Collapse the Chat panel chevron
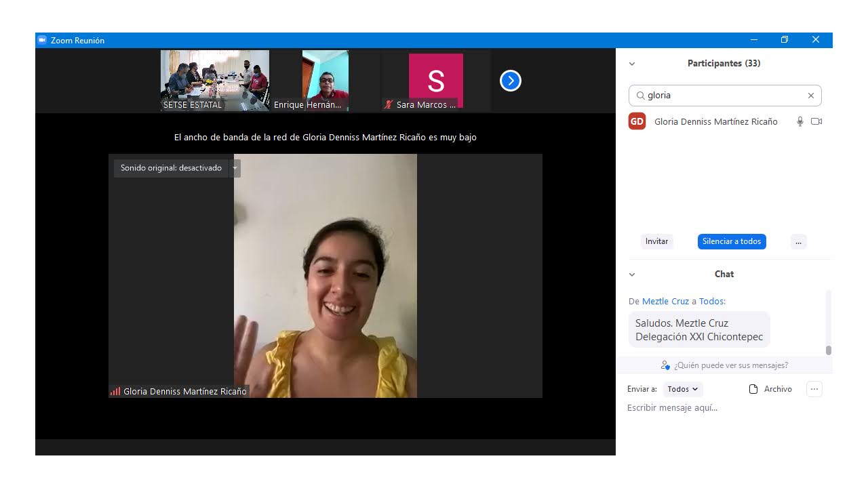 [x=632, y=274]
